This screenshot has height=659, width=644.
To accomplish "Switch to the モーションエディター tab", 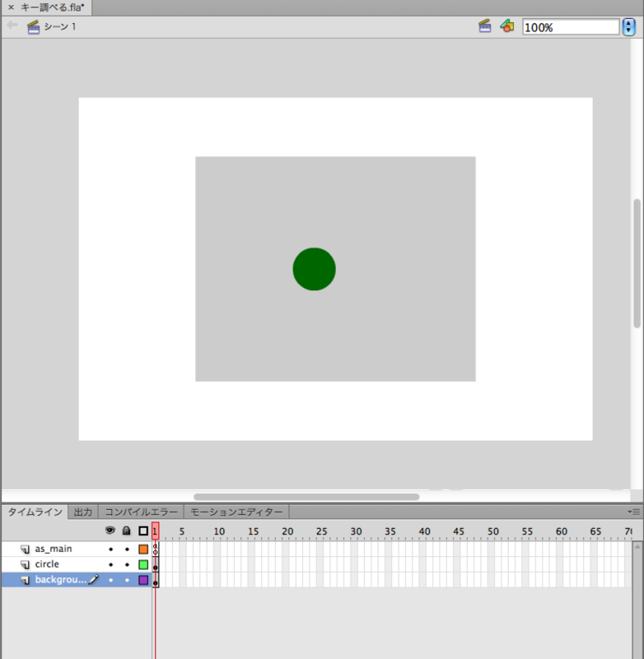I will 236,512.
